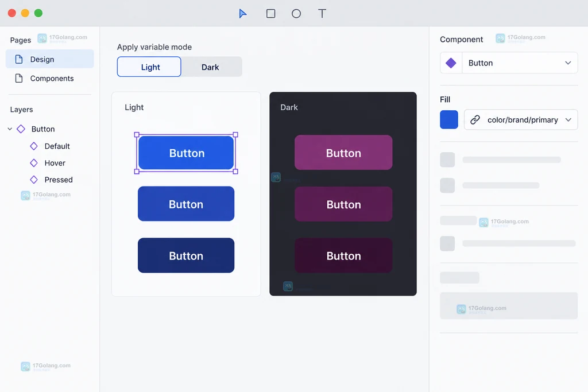Open the Design page
This screenshot has width=588, height=392.
click(x=49, y=59)
